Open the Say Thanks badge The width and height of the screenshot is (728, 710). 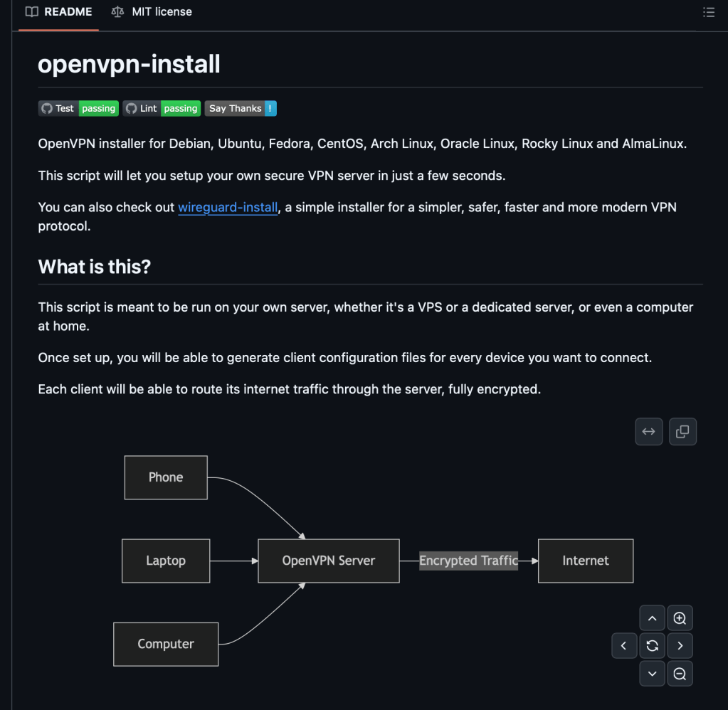coord(241,108)
